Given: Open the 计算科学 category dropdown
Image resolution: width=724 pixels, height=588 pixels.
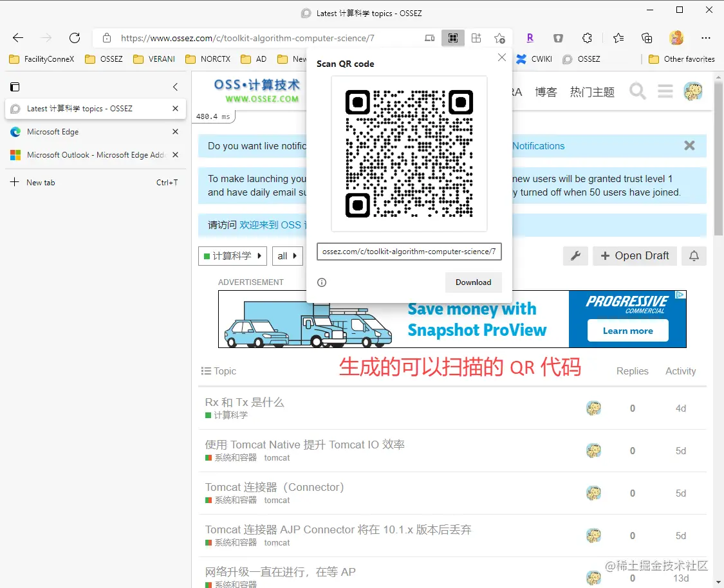Looking at the screenshot, I should 232,255.
